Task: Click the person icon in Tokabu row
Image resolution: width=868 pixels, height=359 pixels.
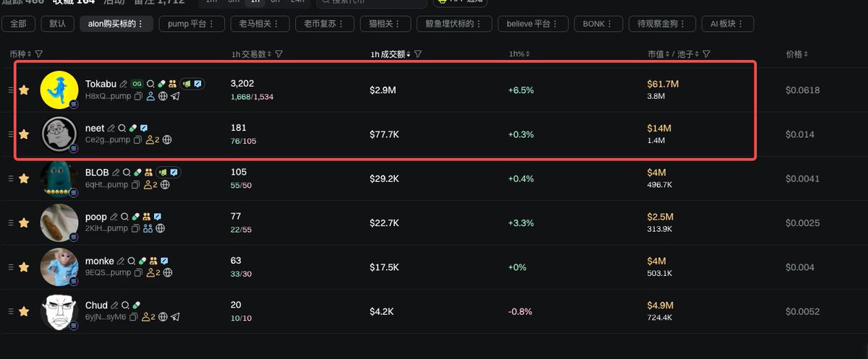Action: pyautogui.click(x=150, y=96)
